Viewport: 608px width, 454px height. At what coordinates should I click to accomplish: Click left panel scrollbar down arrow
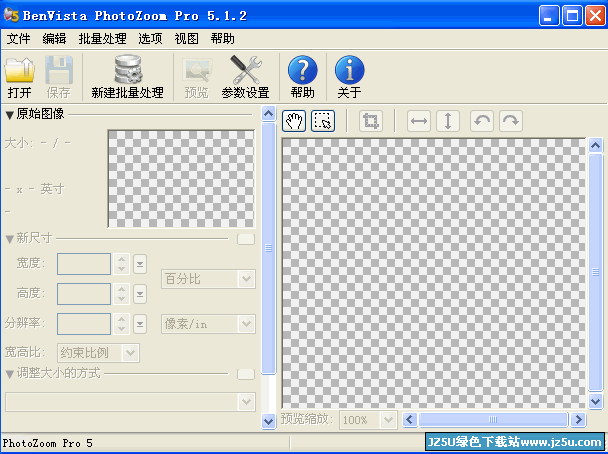[x=268, y=421]
